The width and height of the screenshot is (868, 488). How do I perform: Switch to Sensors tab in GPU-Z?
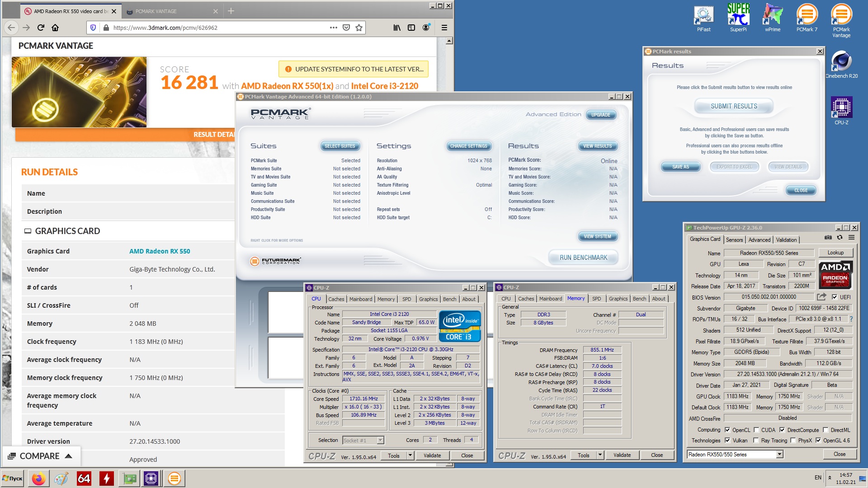point(734,240)
